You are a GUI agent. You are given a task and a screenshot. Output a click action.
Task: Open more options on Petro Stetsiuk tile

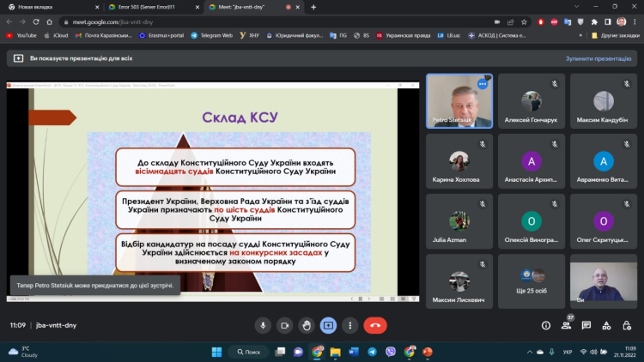click(483, 84)
